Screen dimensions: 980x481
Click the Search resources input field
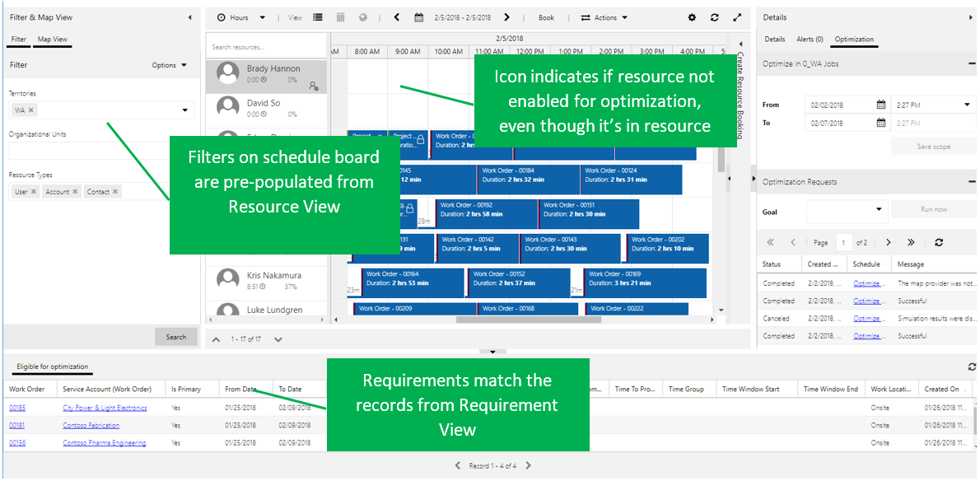click(265, 47)
